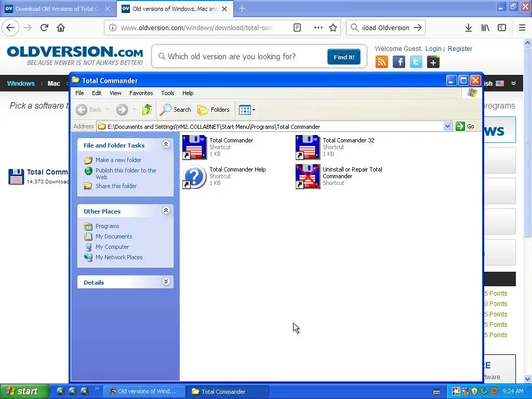Image resolution: width=532 pixels, height=399 pixels.
Task: Select the Total Commander 32 shortcut icon
Action: pos(308,147)
